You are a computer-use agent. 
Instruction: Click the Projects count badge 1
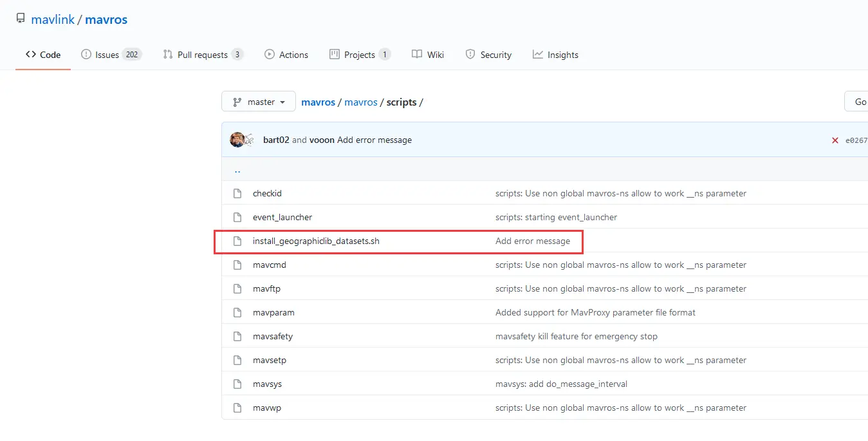[385, 55]
